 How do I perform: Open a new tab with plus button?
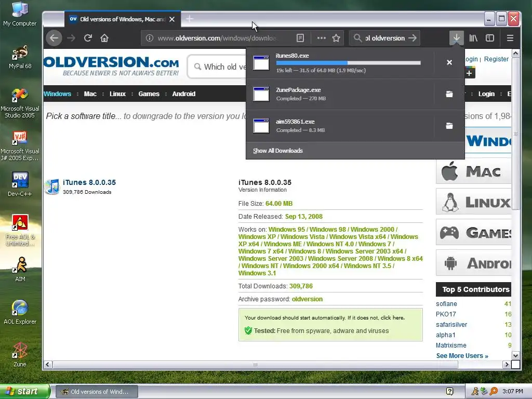click(x=190, y=19)
